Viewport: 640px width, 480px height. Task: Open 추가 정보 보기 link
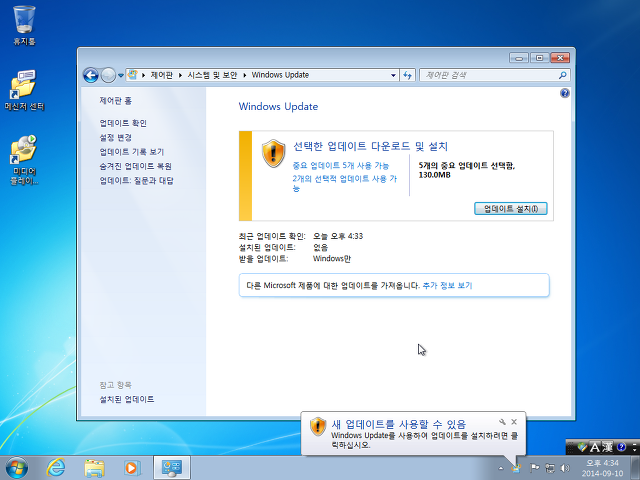tap(447, 285)
